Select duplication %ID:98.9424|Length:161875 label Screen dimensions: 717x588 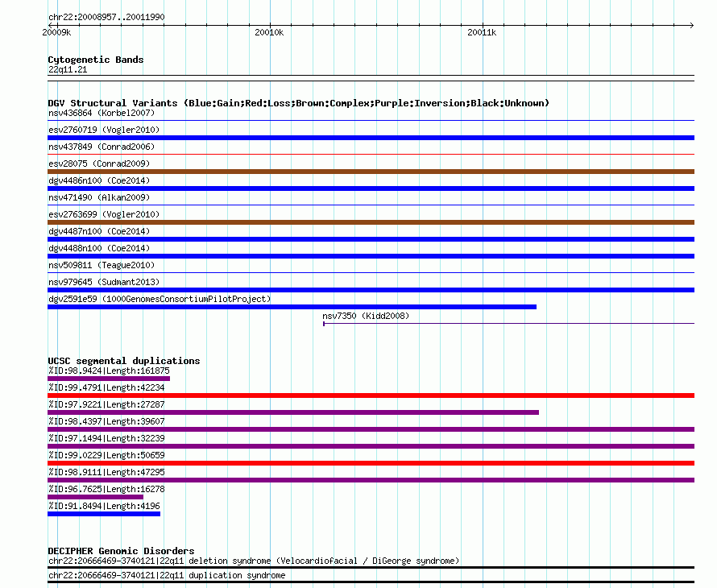[x=109, y=371]
